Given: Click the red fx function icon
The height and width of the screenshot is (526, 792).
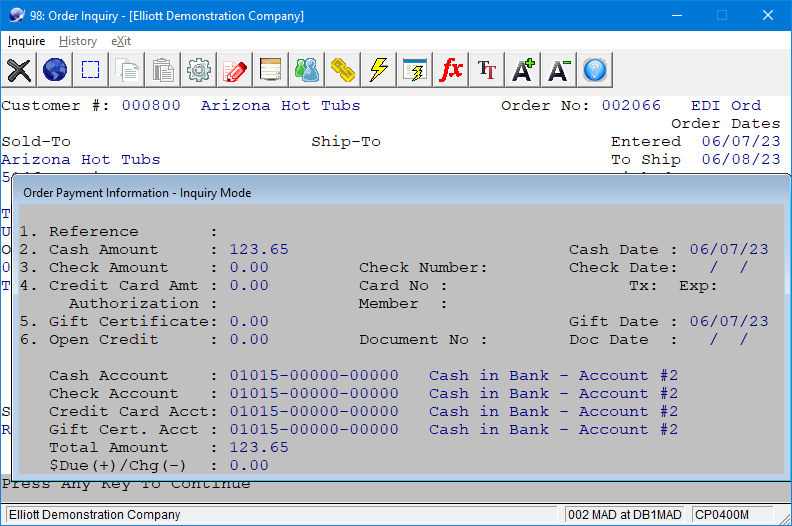Looking at the screenshot, I should [451, 70].
